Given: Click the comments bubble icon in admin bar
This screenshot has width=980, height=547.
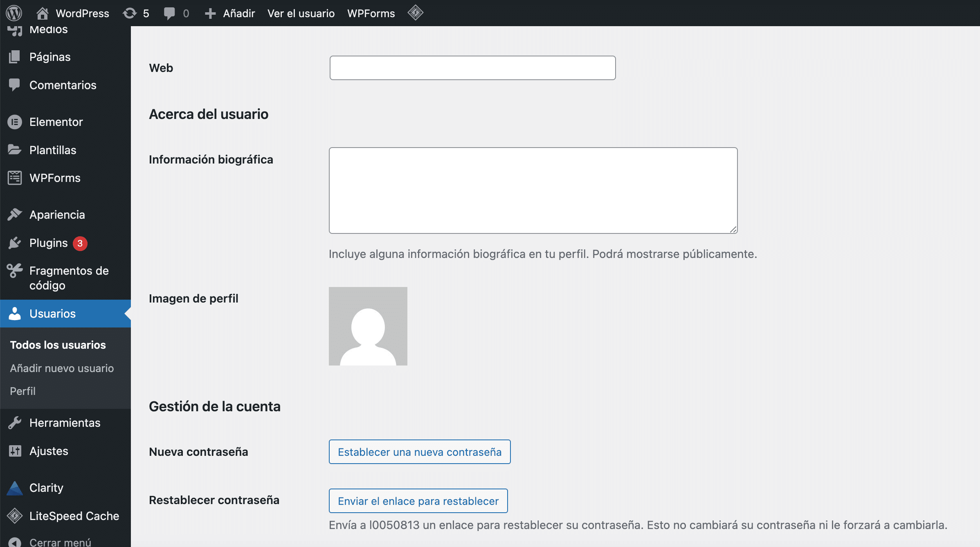Looking at the screenshot, I should coord(169,13).
